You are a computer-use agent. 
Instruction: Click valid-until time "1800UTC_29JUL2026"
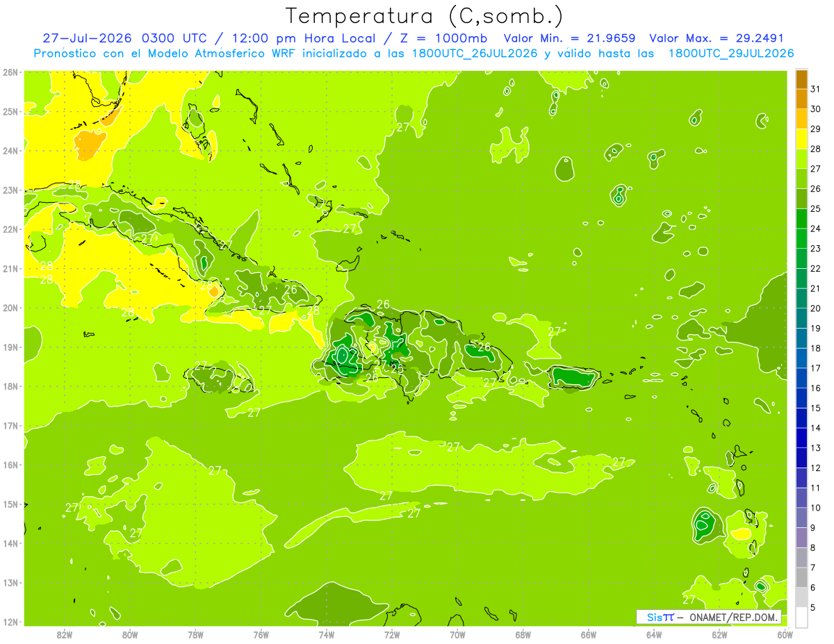pyautogui.click(x=731, y=53)
